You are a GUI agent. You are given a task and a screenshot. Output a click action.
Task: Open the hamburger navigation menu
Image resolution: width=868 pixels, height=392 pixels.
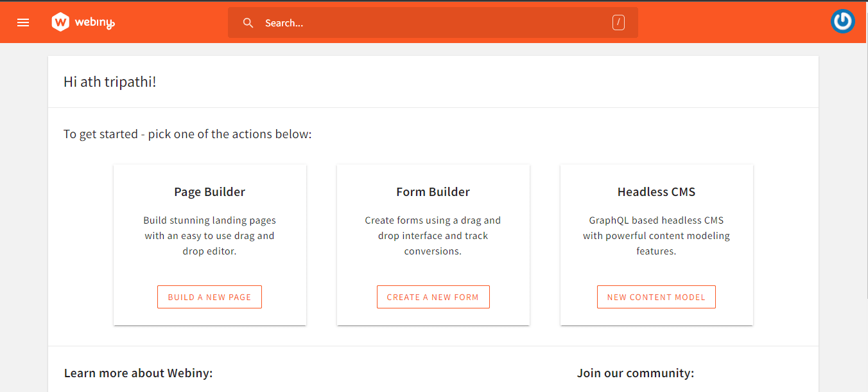tap(23, 22)
